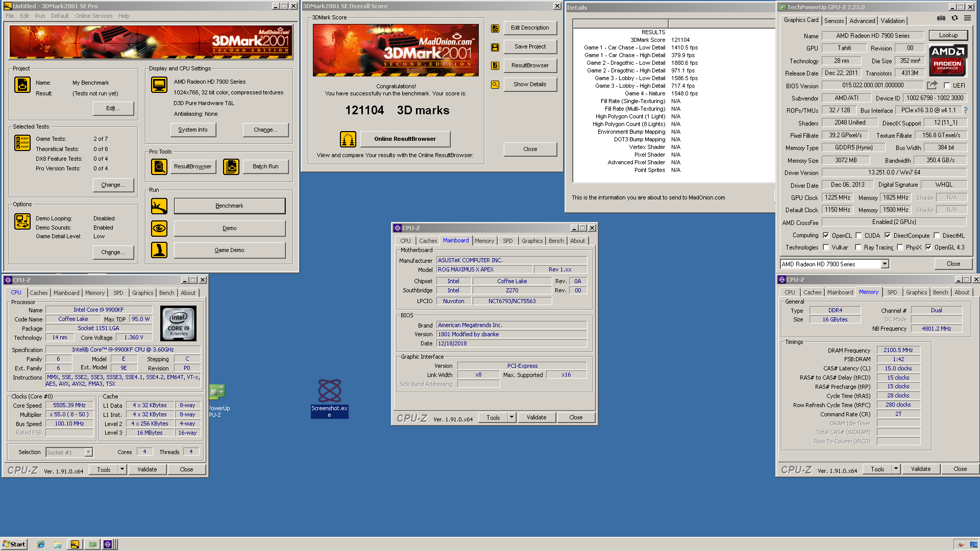Switch to 3DMark2001 taskbar button
980x551 pixels.
[75, 544]
